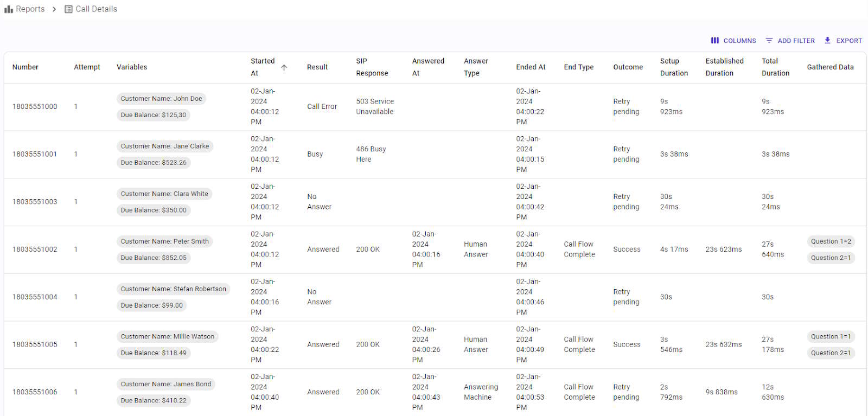Sort by the Number column header

[x=25, y=67]
